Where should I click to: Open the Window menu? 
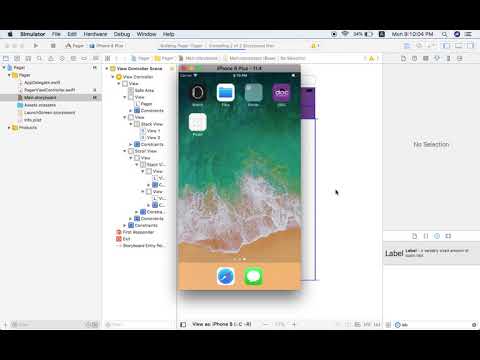click(146, 34)
